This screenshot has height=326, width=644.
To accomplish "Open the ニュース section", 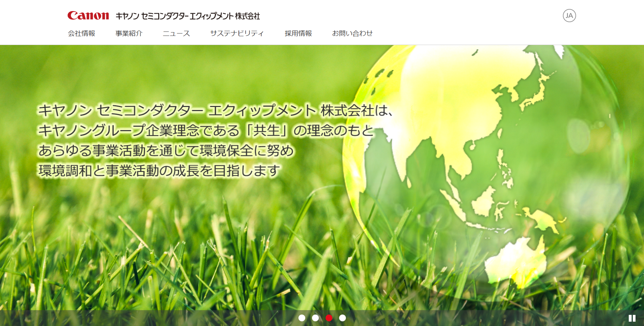I will 177,33.
